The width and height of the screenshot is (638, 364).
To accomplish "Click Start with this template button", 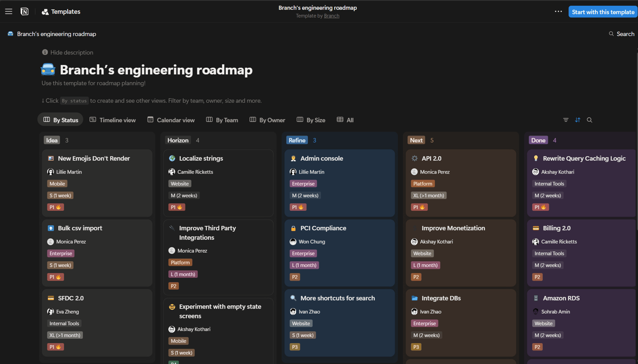I will click(x=603, y=12).
